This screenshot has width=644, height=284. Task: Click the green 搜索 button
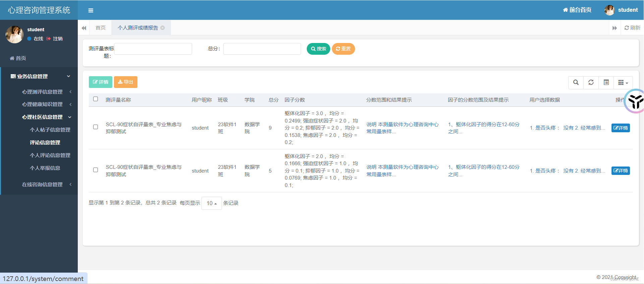point(318,49)
